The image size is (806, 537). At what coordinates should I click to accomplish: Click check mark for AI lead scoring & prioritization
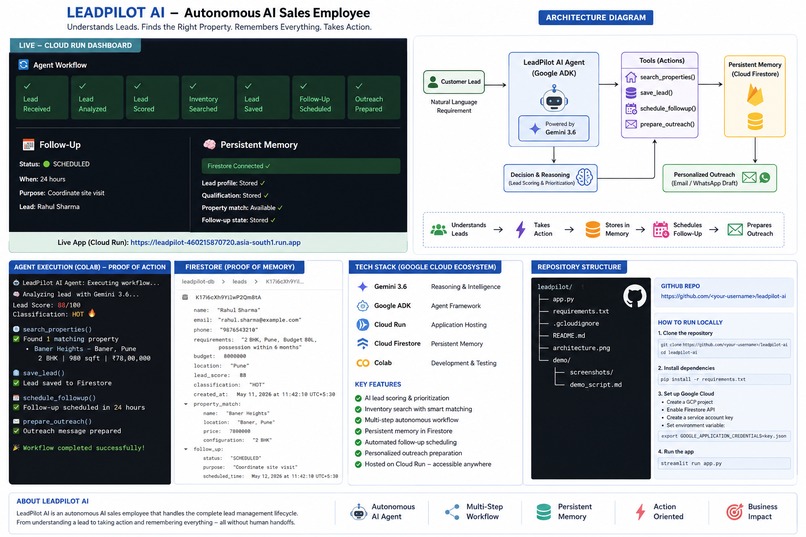coord(358,398)
